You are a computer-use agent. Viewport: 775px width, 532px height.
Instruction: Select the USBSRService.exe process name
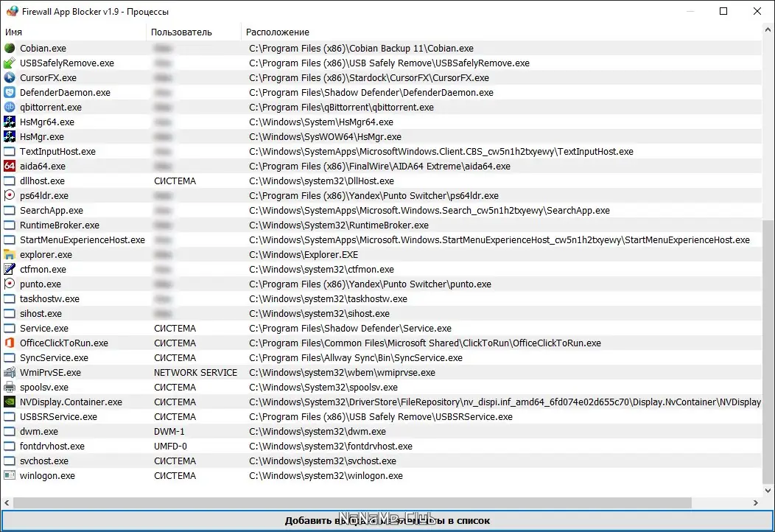58,417
